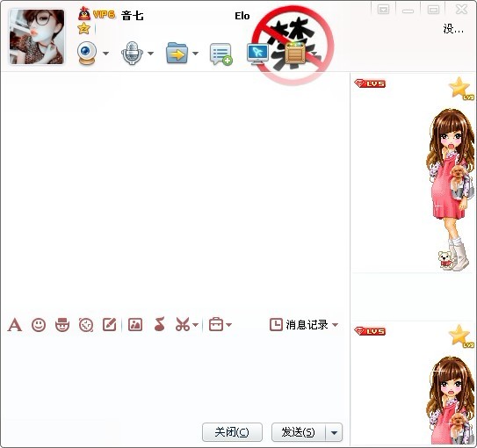Click the lower LV5 red diamond badge
Screen dimensions: 477x448
click(370, 331)
